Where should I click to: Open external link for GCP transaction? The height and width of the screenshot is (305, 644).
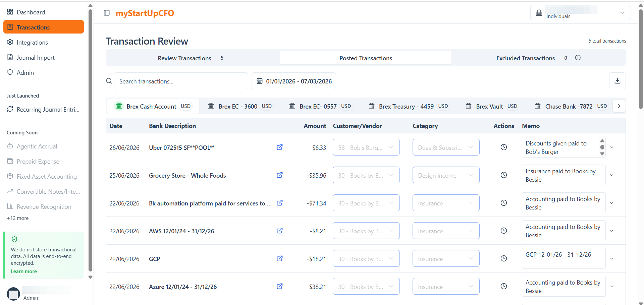click(279, 258)
